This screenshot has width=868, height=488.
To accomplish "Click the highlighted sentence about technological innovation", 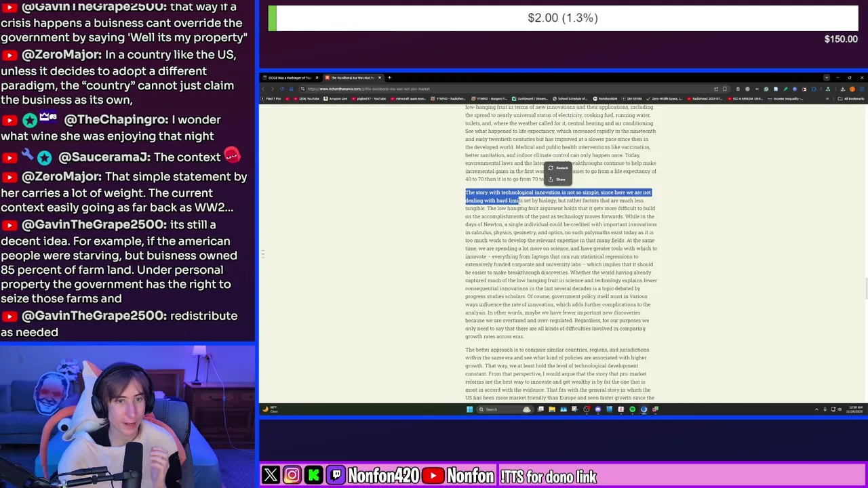I will tap(558, 197).
